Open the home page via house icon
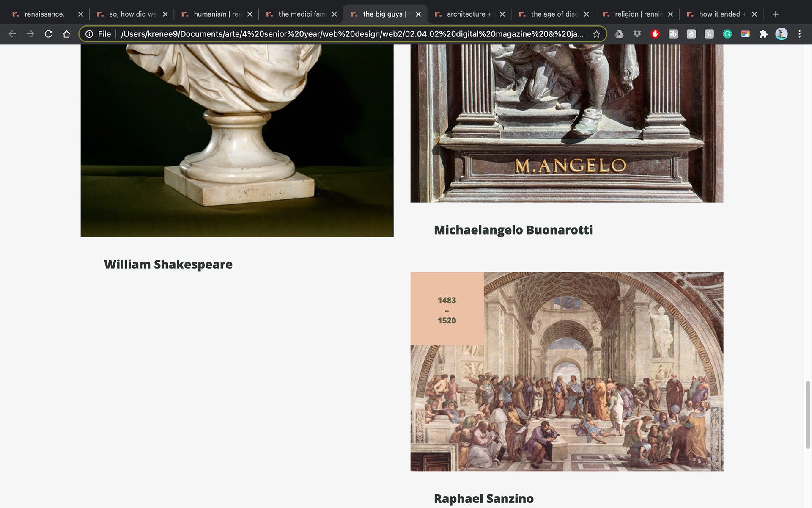 (x=66, y=34)
